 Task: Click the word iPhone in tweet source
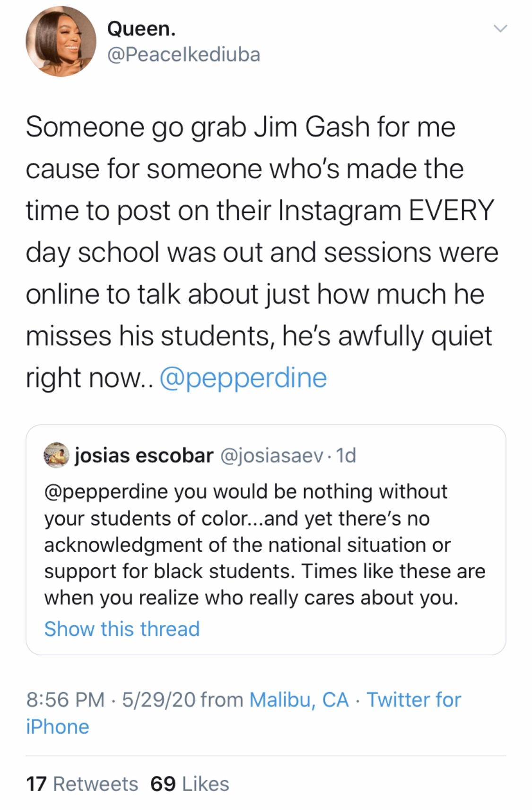[57, 727]
